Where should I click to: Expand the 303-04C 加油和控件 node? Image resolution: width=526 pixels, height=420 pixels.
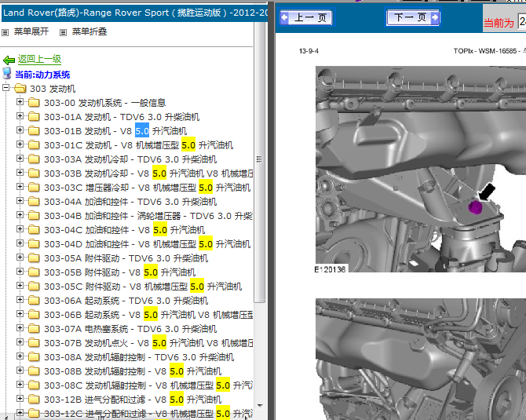click(x=20, y=228)
